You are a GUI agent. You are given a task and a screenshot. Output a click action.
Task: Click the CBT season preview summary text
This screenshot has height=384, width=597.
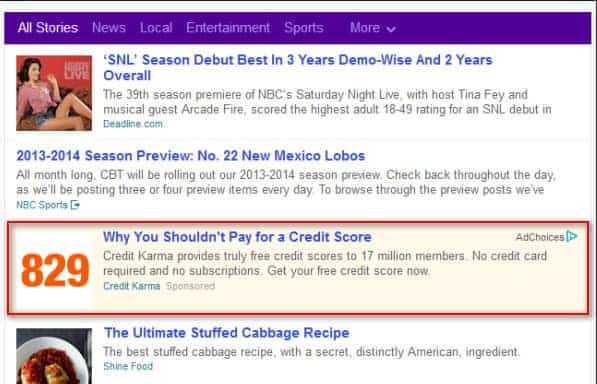click(x=286, y=182)
